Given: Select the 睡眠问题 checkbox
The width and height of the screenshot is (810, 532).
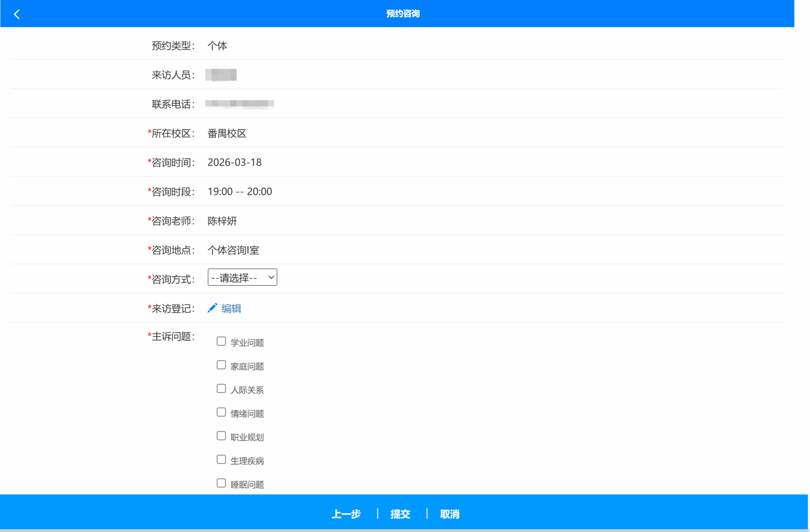Looking at the screenshot, I should [x=221, y=483].
